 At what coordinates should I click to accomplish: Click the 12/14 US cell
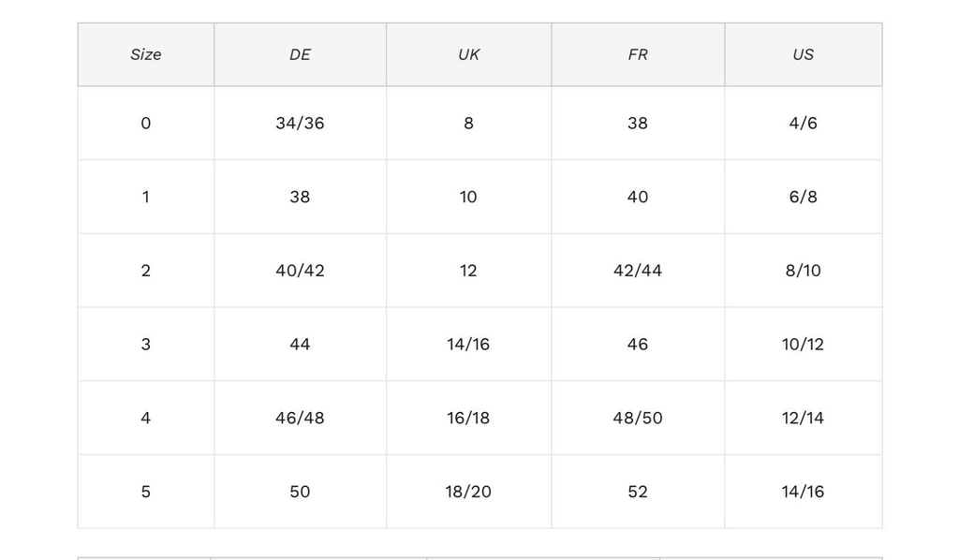[x=803, y=418]
